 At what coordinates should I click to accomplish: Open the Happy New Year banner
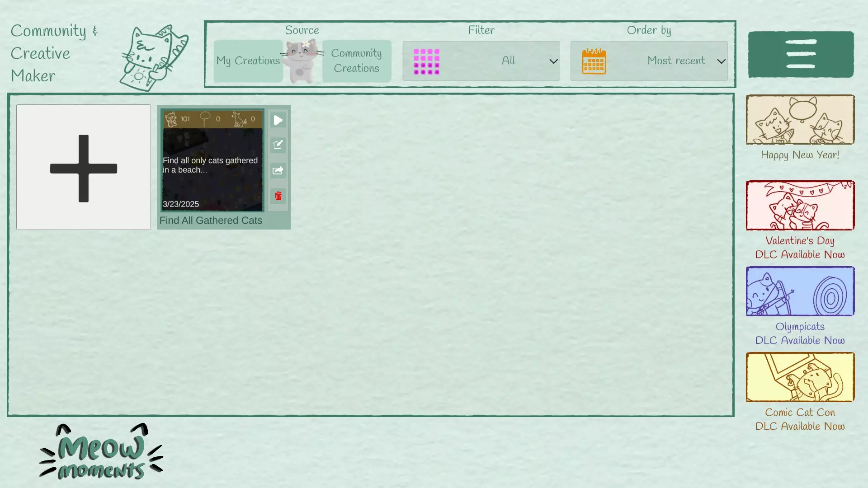(800, 120)
